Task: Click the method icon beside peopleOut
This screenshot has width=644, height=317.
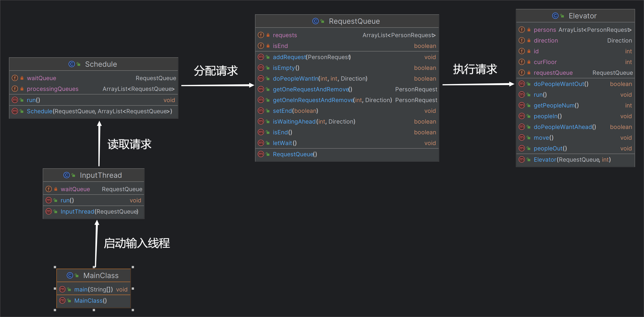Action: pyautogui.click(x=522, y=148)
